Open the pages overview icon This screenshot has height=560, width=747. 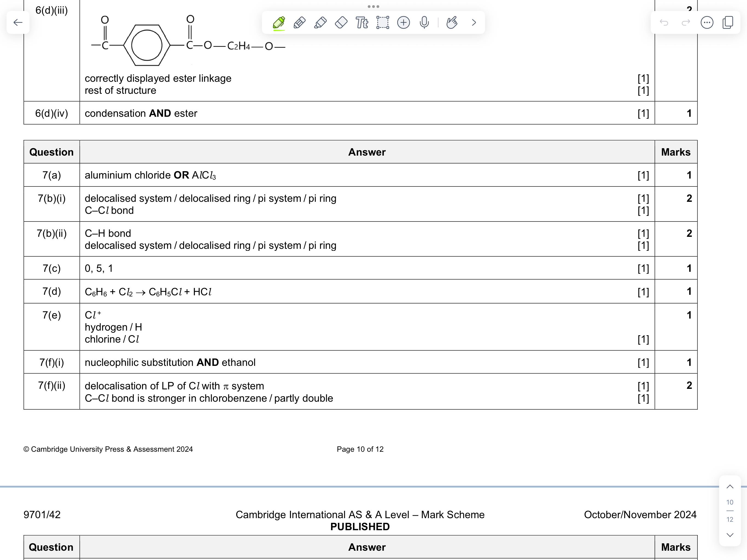pyautogui.click(x=728, y=23)
